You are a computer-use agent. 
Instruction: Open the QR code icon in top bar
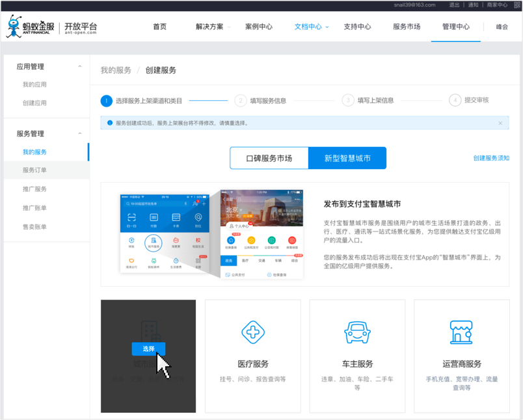517,5
